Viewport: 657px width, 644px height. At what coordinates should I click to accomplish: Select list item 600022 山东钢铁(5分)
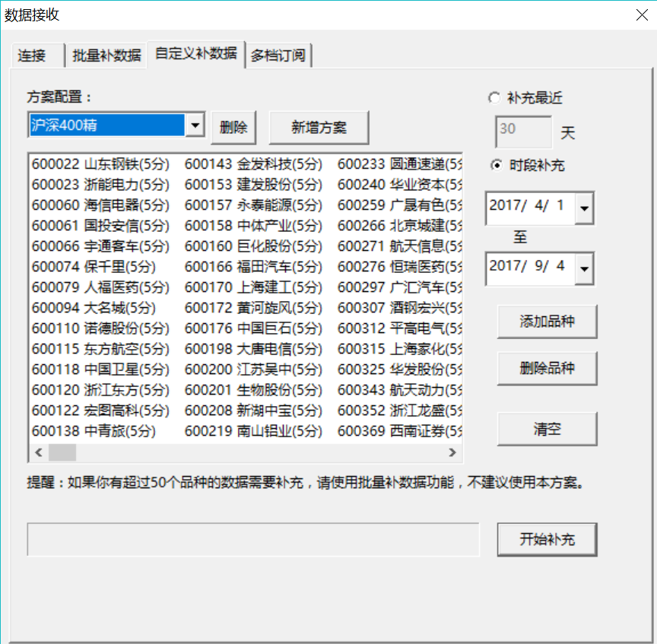tap(100, 163)
